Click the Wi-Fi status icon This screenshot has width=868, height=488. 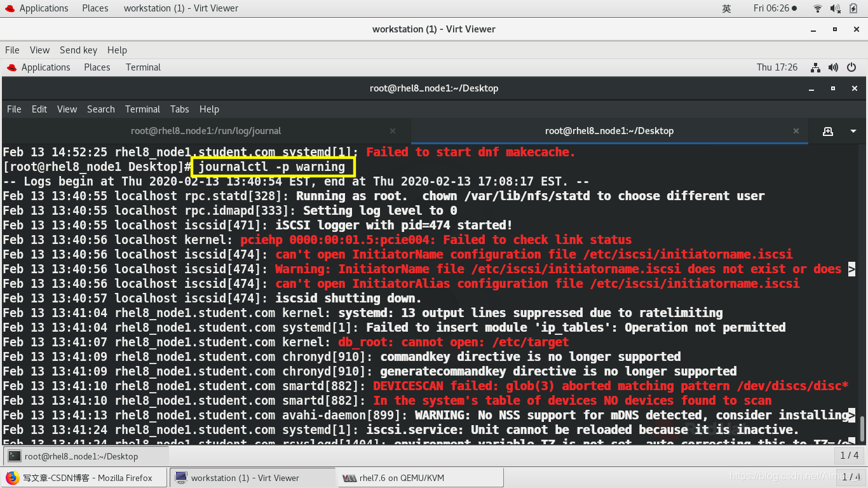point(817,8)
